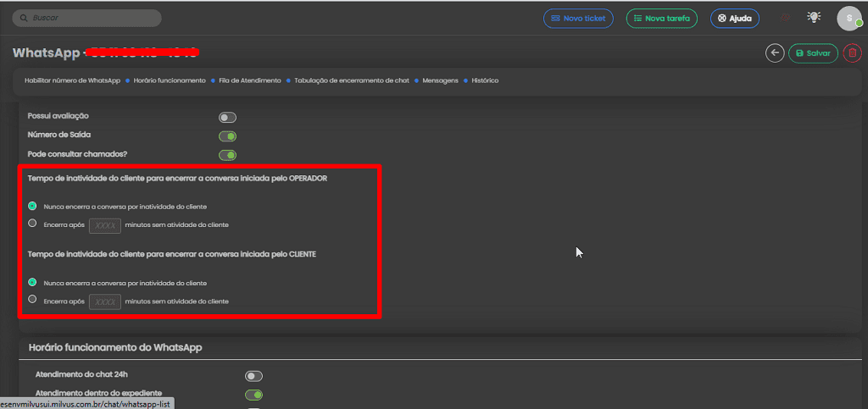Image resolution: width=868 pixels, height=409 pixels.
Task: Click the back arrow icon next to Salvar
Action: pyautogui.click(x=775, y=53)
